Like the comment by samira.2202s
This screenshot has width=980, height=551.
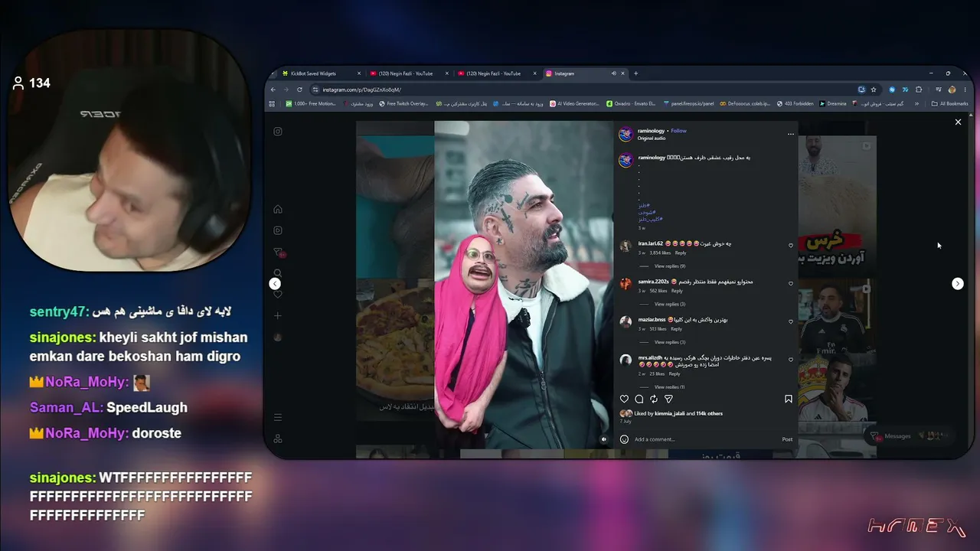click(791, 284)
